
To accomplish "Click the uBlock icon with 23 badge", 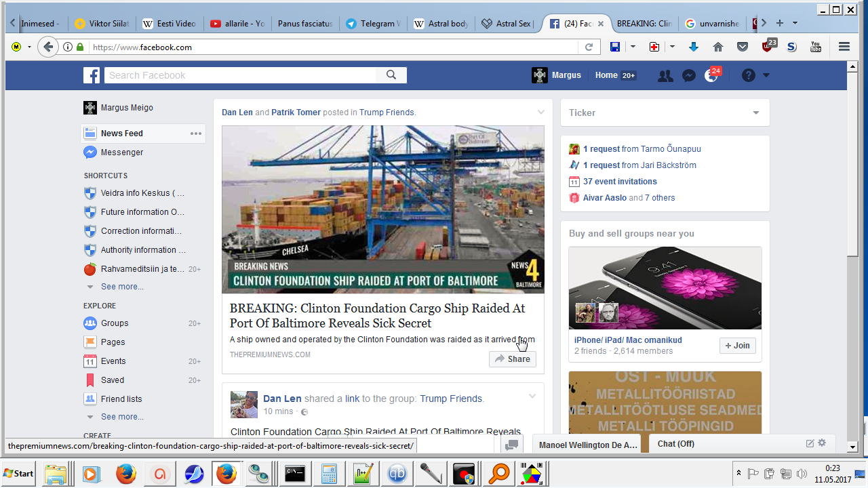I will [768, 46].
